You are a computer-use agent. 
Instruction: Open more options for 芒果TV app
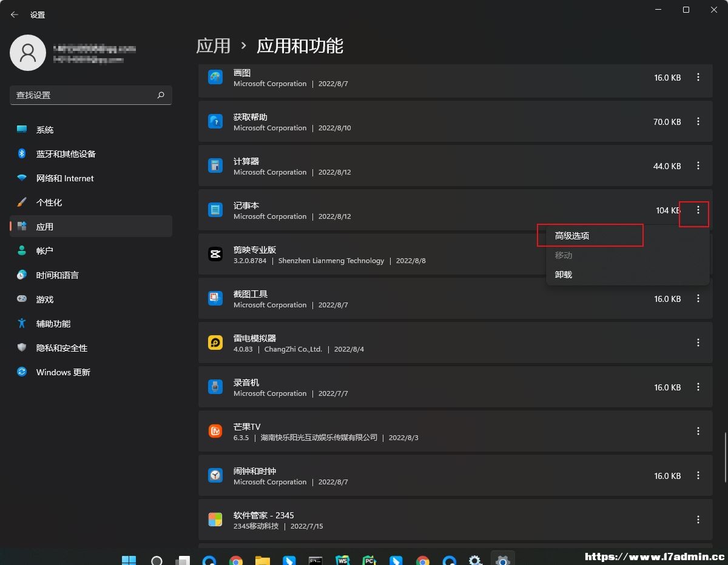coord(698,432)
